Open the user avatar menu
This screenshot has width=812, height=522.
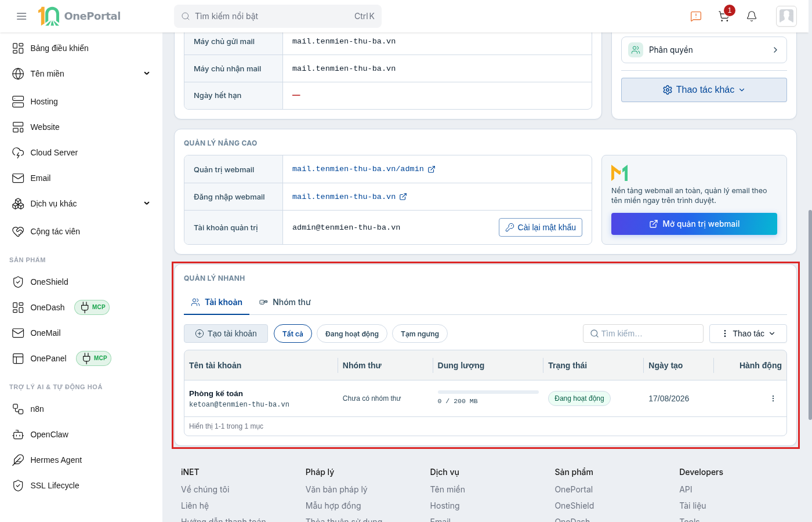click(x=786, y=16)
